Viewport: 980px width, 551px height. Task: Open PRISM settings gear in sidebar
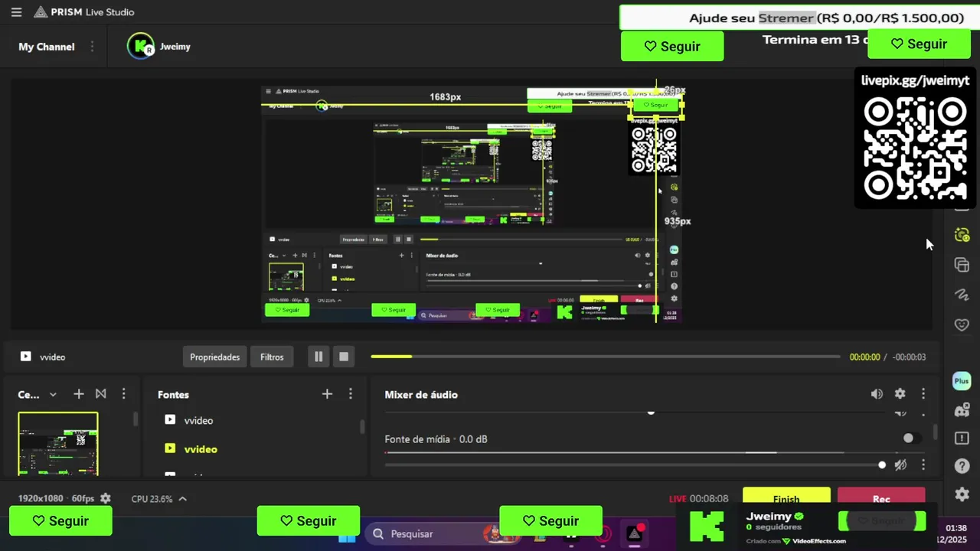coord(962,494)
